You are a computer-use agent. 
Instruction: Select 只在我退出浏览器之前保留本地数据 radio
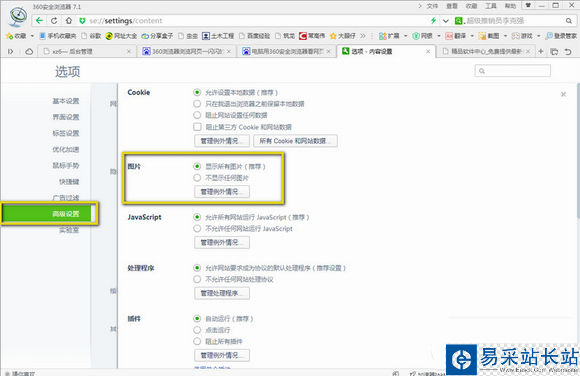(x=197, y=104)
